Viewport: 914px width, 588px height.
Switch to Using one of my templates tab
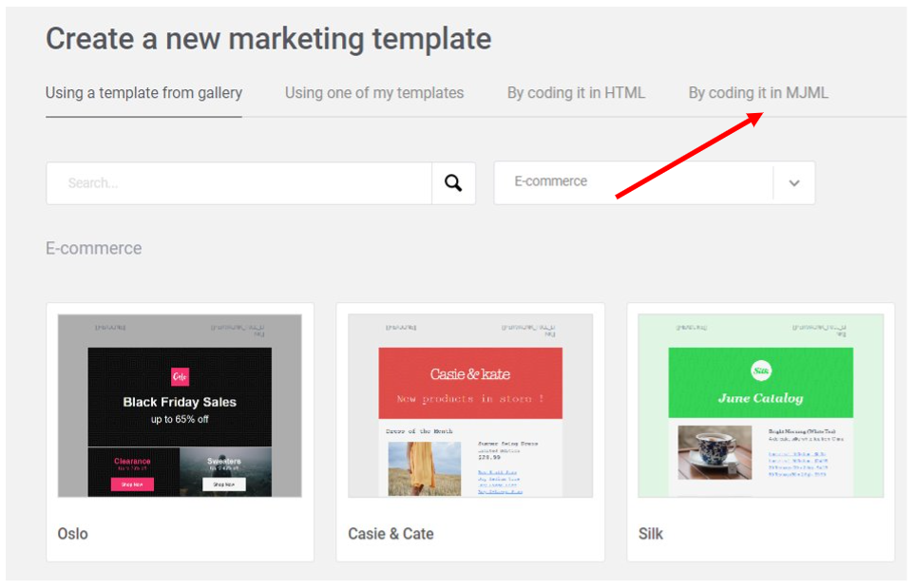click(x=374, y=93)
